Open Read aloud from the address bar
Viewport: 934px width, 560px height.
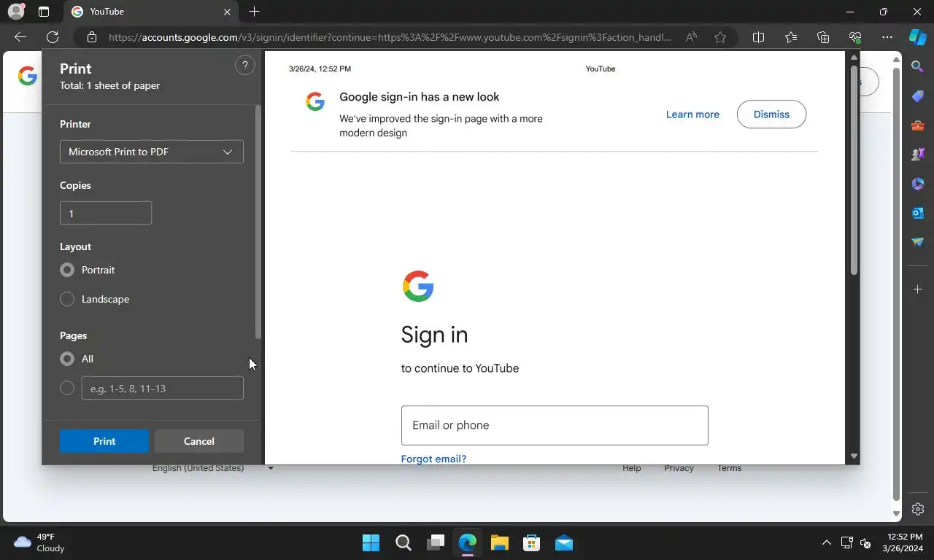coord(691,37)
